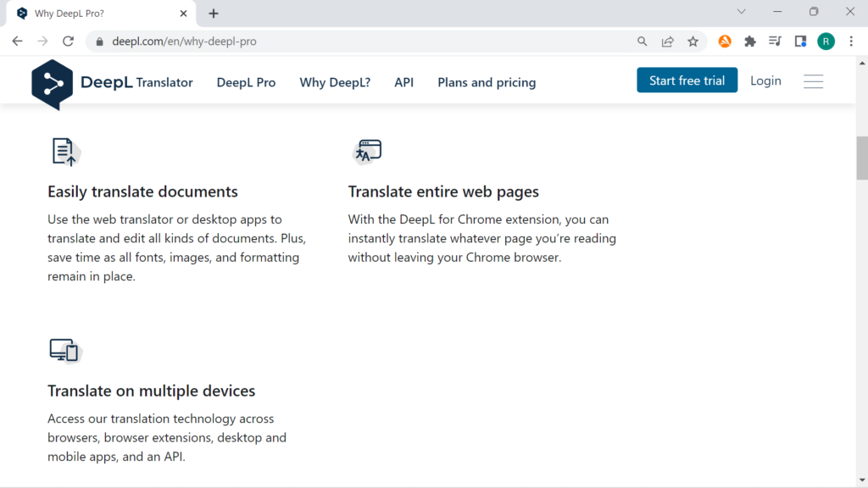Open the hamburger menu icon
The height and width of the screenshot is (488, 868).
tap(813, 81)
